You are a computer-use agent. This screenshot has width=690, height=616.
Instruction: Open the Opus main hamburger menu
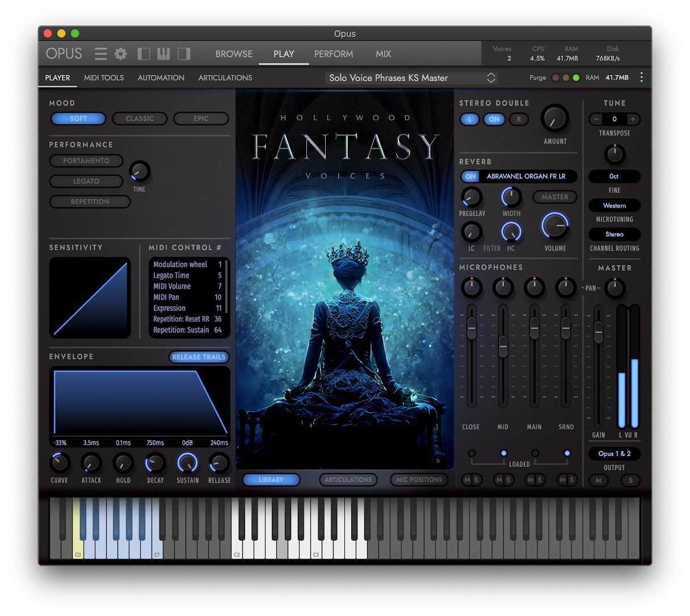coord(100,54)
